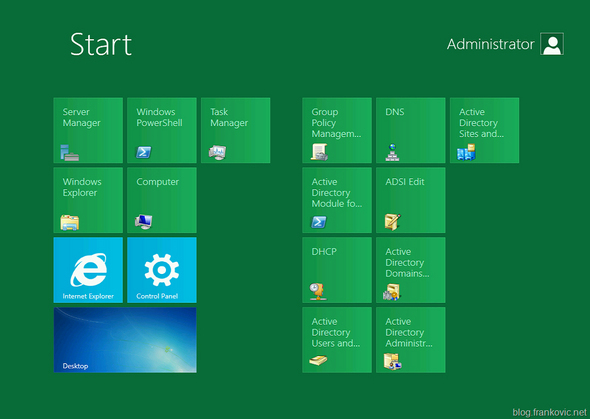Open Active Directory Sites and Services tile
The height and width of the screenshot is (419, 590).
point(484,130)
